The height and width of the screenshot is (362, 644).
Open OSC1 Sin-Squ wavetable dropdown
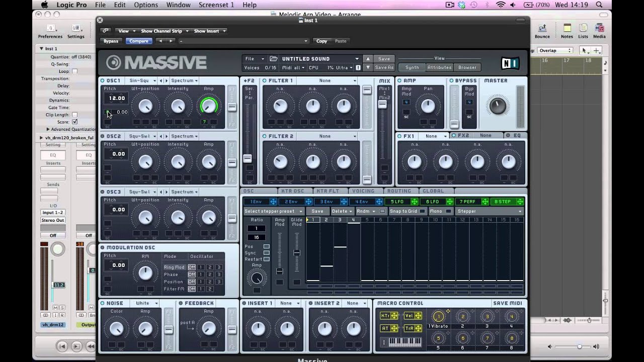click(142, 80)
